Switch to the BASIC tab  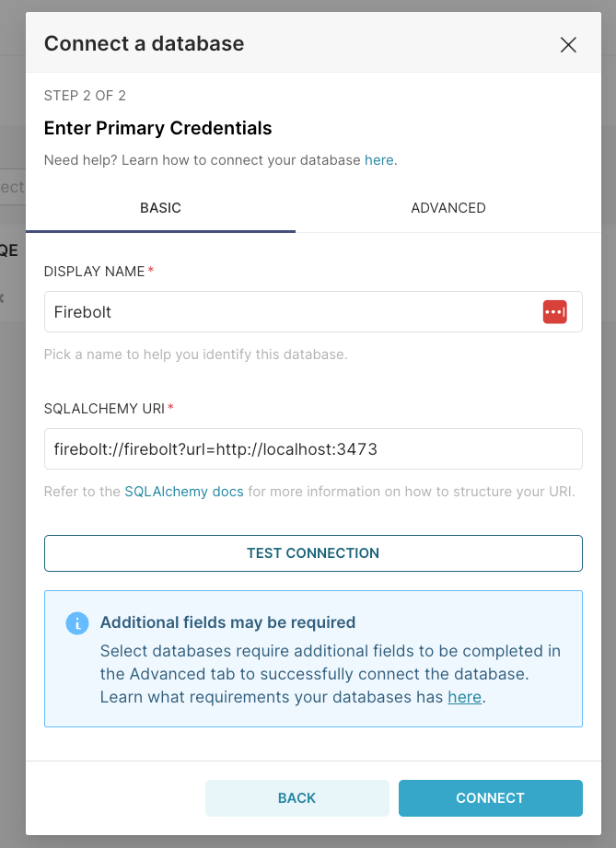point(160,208)
